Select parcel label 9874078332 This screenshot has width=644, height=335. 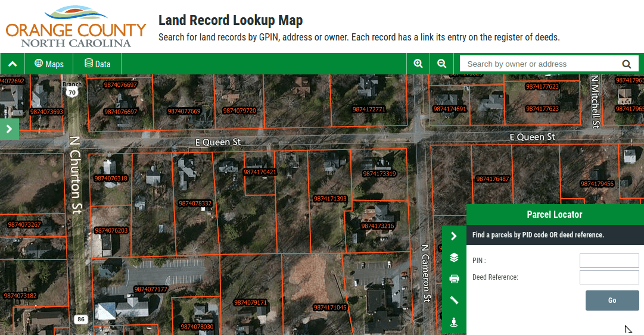point(195,203)
